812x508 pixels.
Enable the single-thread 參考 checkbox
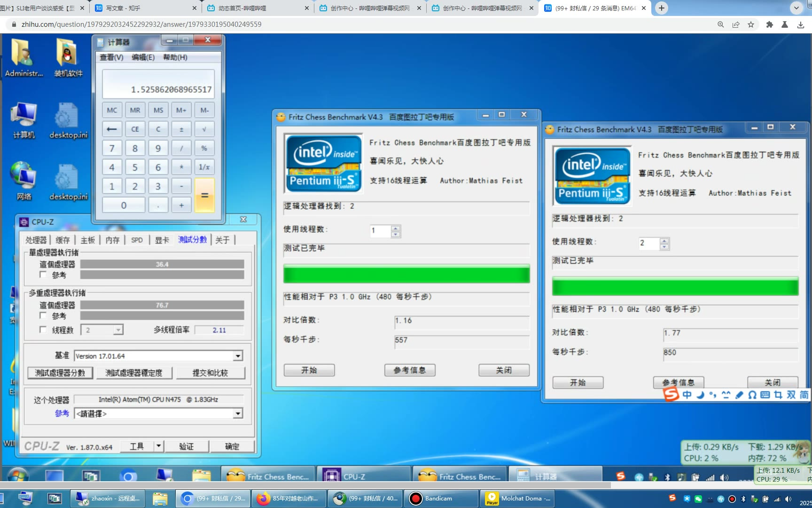(43, 275)
